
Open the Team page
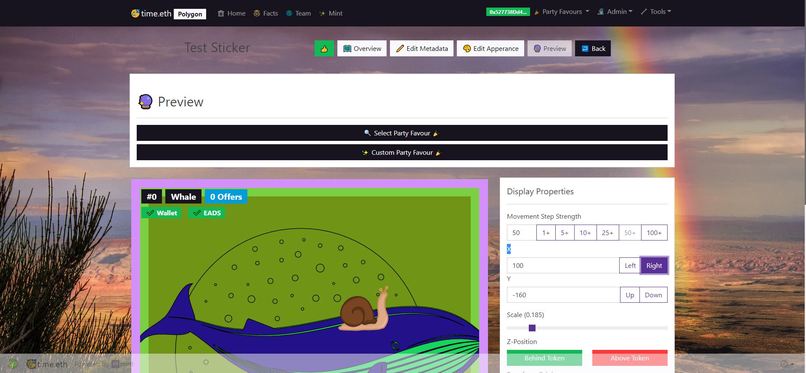(x=299, y=13)
